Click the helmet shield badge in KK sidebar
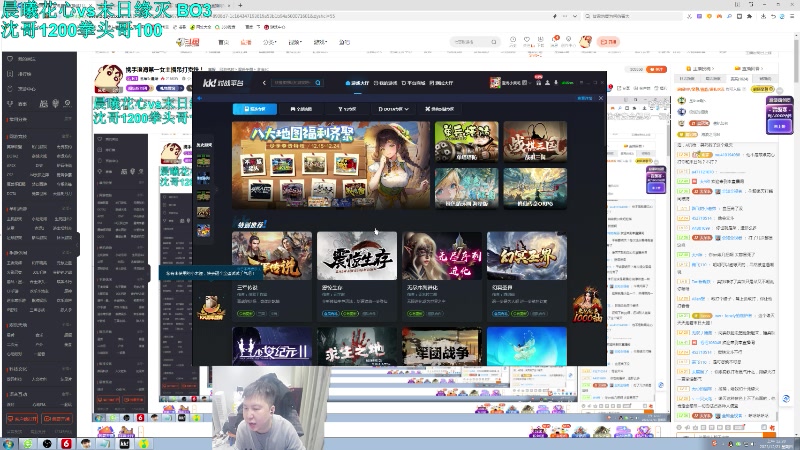Viewport: 800px width, 450px height. click(211, 307)
